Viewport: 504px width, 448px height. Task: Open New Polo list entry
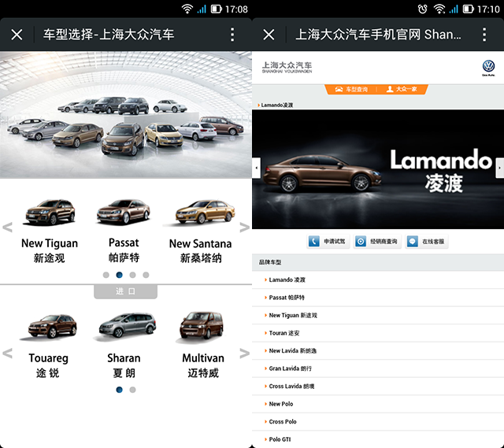click(x=378, y=404)
